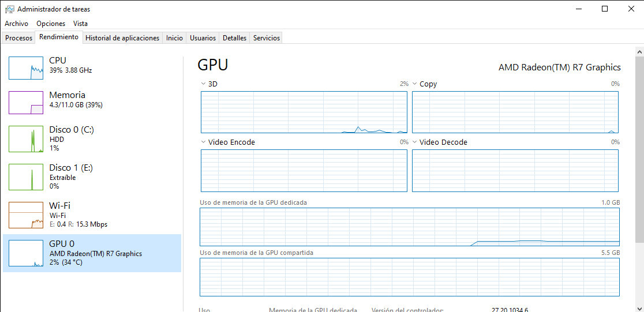Open the Opciones menu
The image size is (644, 312).
click(x=51, y=24)
